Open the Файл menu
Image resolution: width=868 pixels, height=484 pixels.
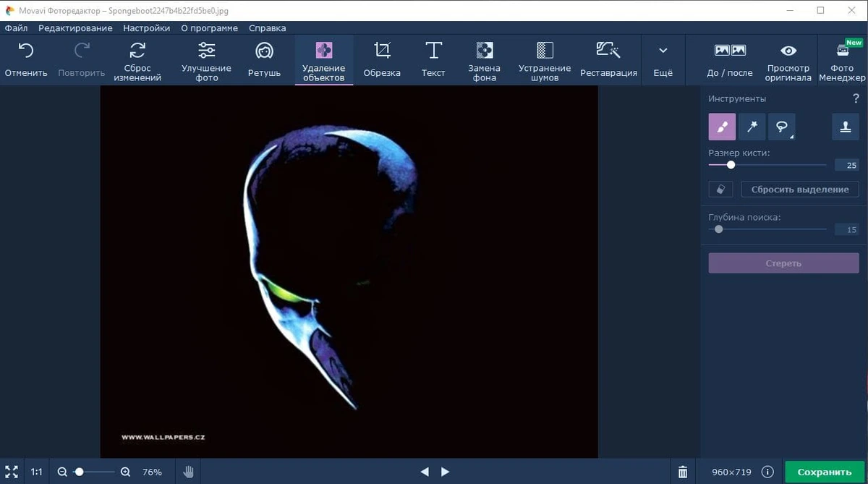pyautogui.click(x=16, y=28)
